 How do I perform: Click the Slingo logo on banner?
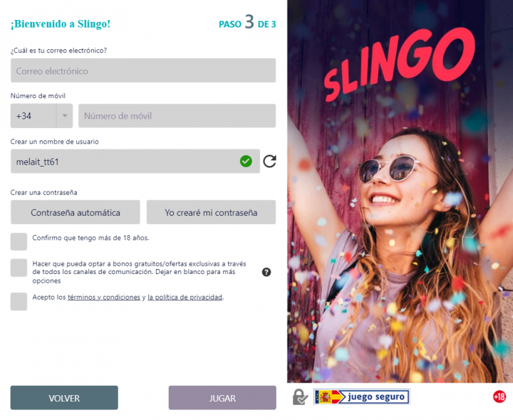coord(398,64)
